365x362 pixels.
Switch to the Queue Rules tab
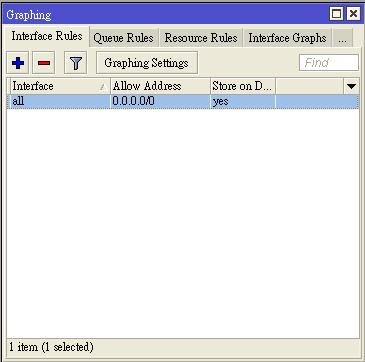click(x=123, y=38)
